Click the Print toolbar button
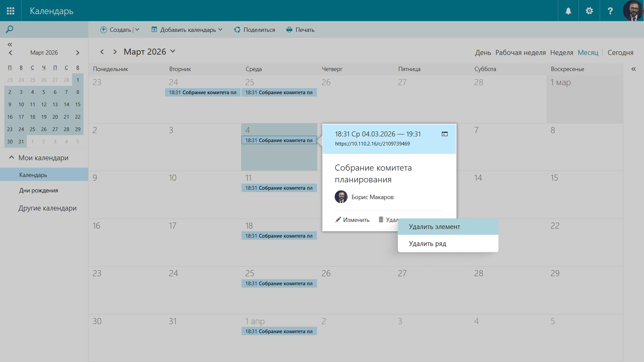 (300, 30)
